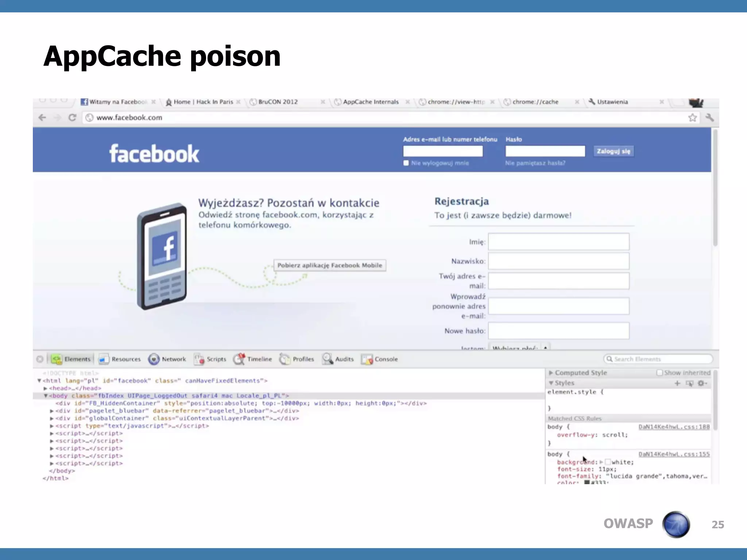Open the Audits panel icon

(327, 359)
